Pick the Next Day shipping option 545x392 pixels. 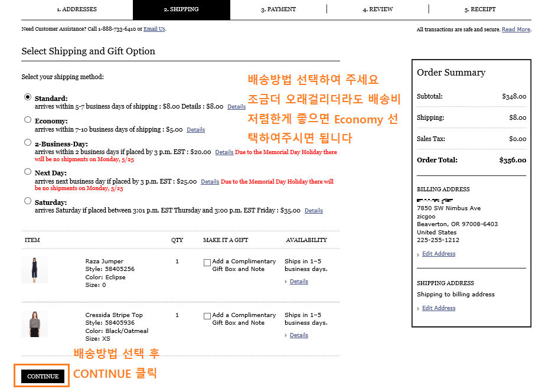28,171
